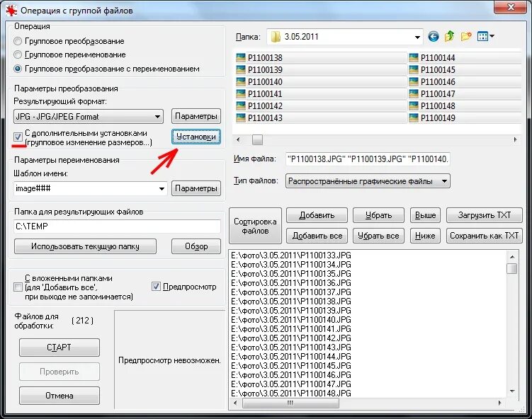Toggle С дополнительными установками checkbox

point(18,137)
